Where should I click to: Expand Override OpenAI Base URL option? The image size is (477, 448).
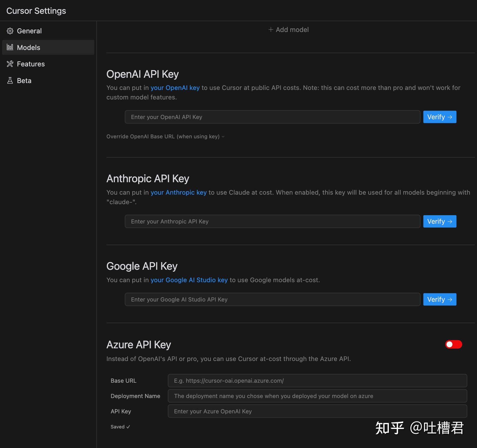point(165,136)
